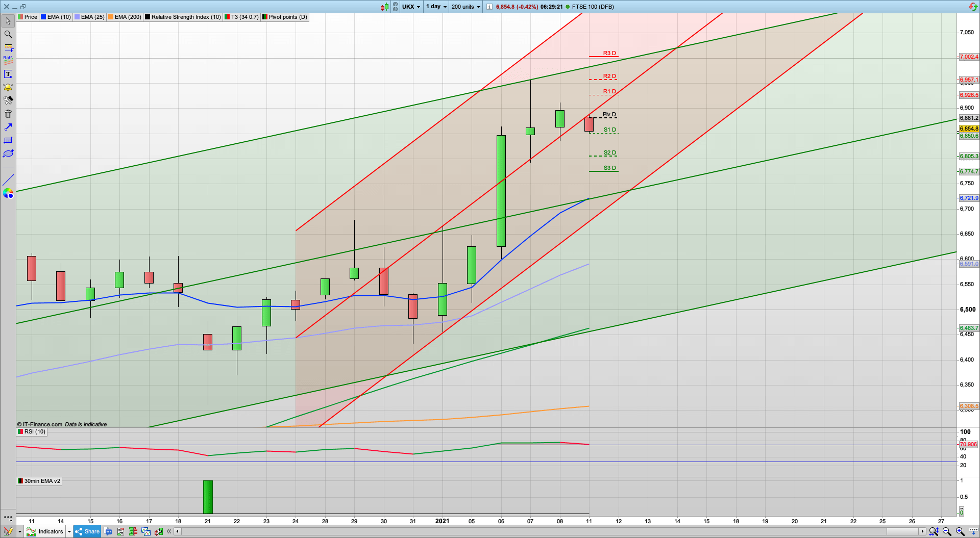The height and width of the screenshot is (538, 980).
Task: Select the ellipse drawing tool
Action: [x=8, y=153]
